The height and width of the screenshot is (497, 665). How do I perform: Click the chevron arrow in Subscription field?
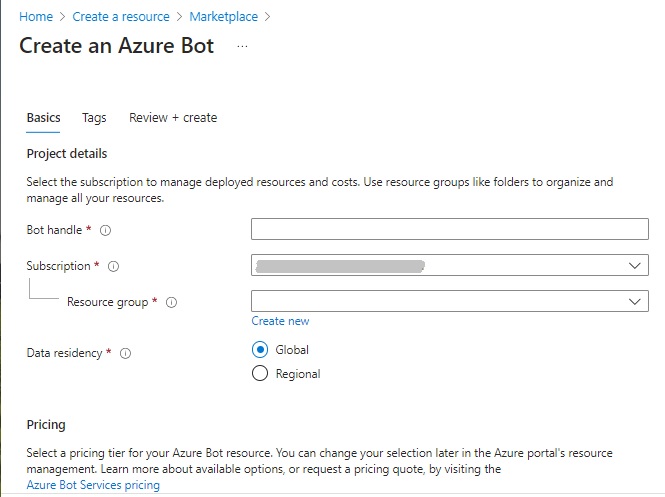tap(635, 266)
